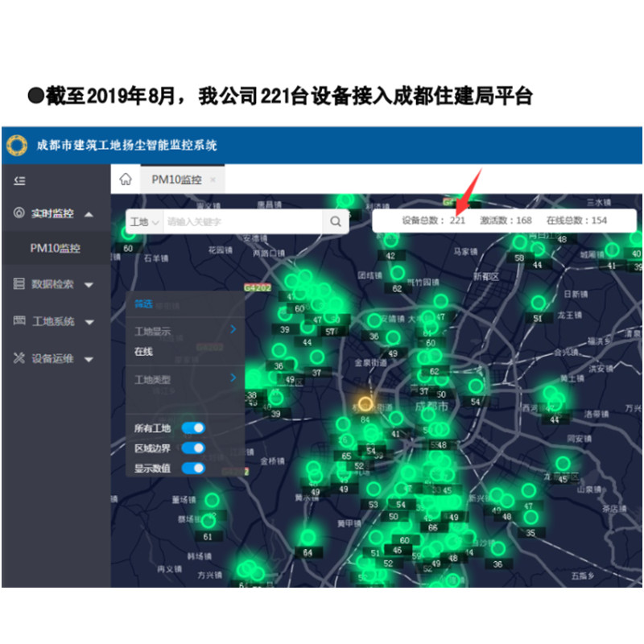The image size is (644, 644).
Task: Click the home icon beside the tabs
Action: pyautogui.click(x=126, y=179)
